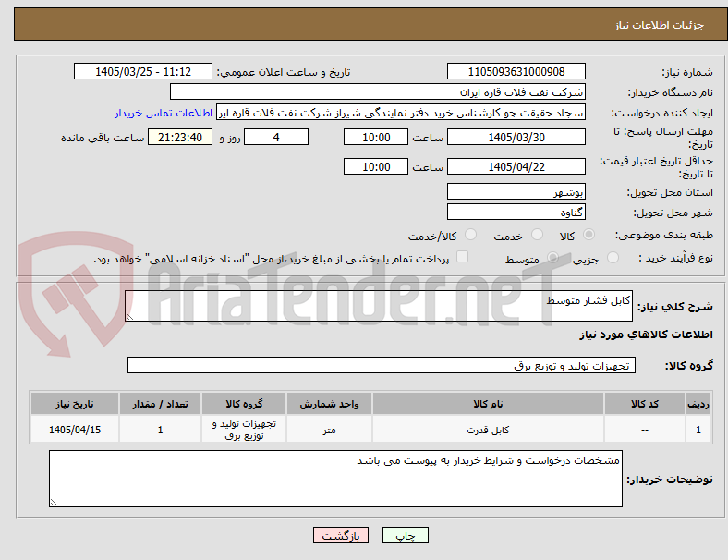Click the buyer notes textarea

[x=335, y=479]
